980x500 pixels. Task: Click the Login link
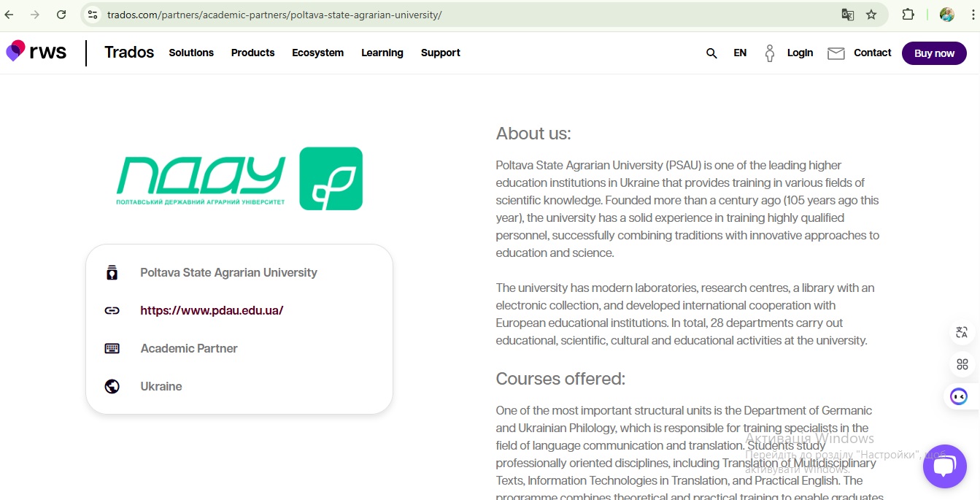(x=800, y=53)
